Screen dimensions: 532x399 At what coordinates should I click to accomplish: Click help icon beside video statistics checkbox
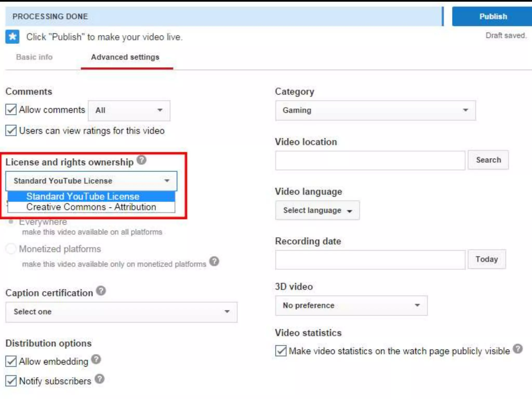pyautogui.click(x=518, y=349)
